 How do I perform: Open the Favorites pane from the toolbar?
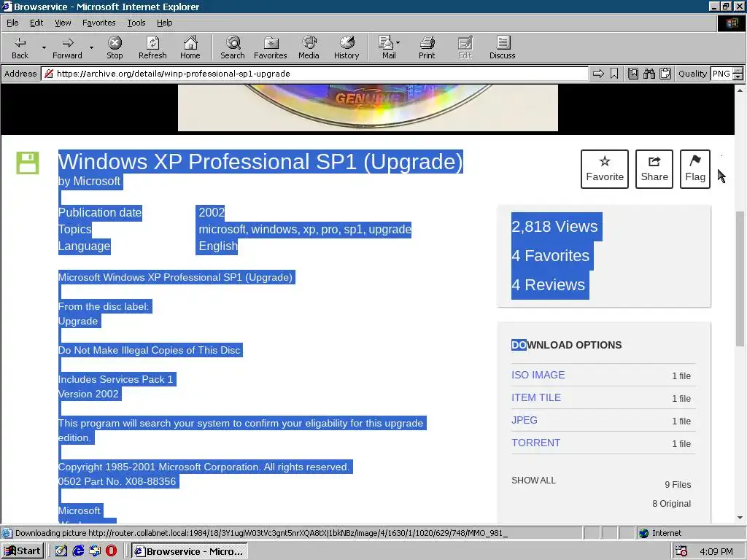click(271, 47)
